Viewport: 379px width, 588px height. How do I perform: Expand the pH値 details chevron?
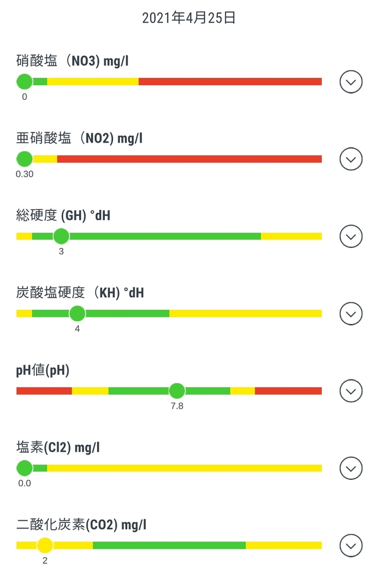pos(351,392)
